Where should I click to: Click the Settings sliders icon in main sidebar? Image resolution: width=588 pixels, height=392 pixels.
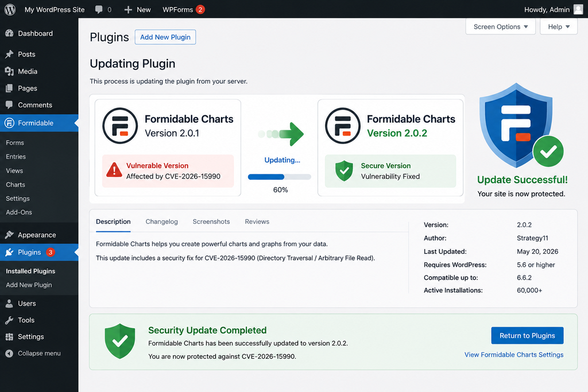9,336
